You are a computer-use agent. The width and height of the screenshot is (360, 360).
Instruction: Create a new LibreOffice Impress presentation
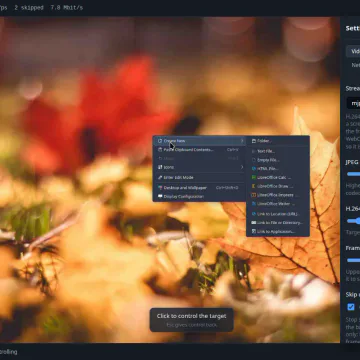click(278, 195)
